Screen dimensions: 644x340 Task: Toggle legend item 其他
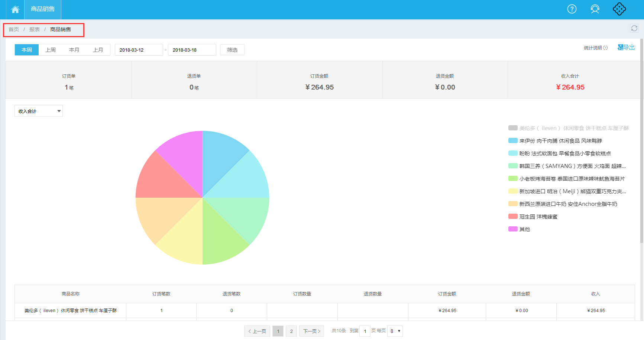click(519, 229)
